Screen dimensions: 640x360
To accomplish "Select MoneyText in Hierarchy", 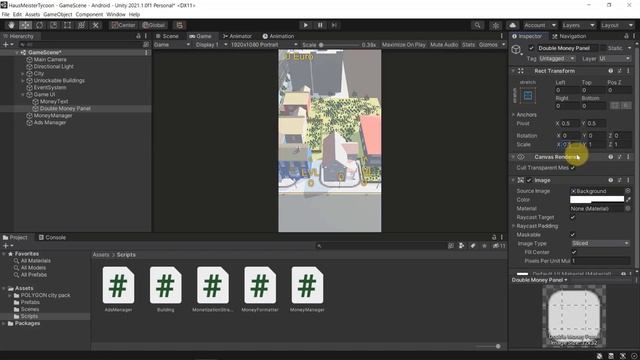I will point(54,102).
